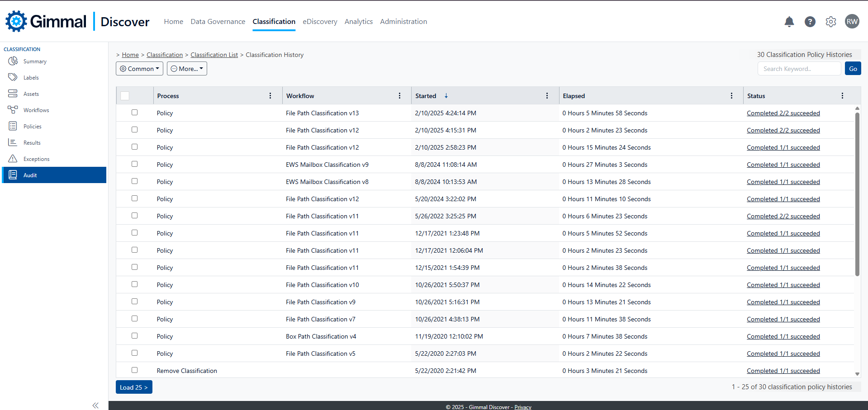Open the Workflow column options menu
This screenshot has height=410, width=868.
[399, 96]
